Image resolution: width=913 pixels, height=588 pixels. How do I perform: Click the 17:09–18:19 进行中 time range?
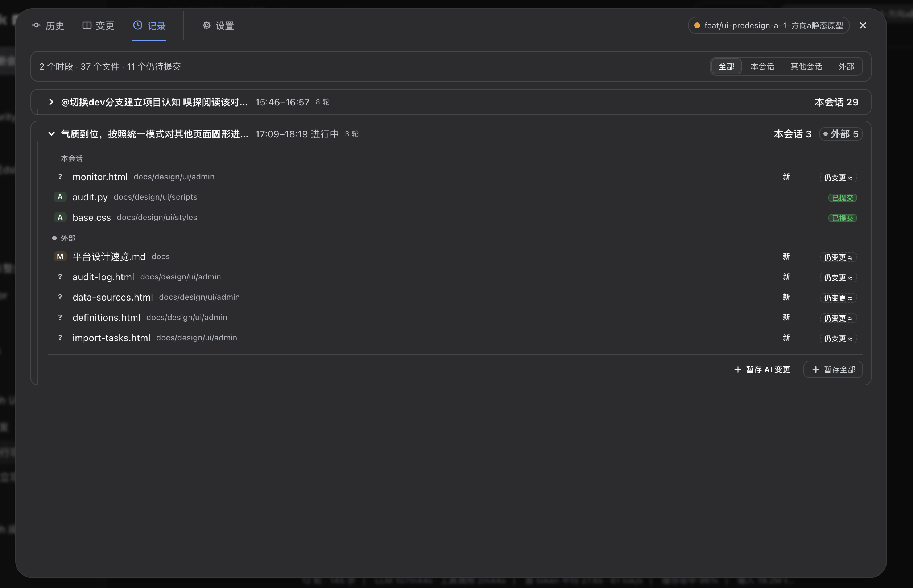click(x=297, y=134)
